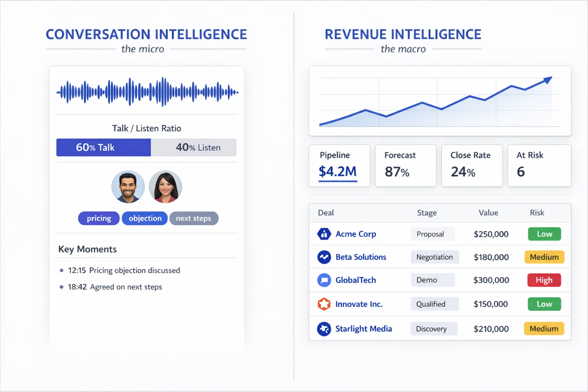Select the Beta Solutions company icon

point(324,257)
